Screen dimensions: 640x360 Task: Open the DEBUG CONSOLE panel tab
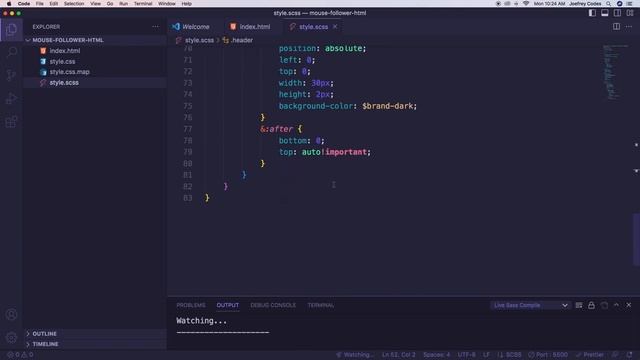pyautogui.click(x=273, y=305)
